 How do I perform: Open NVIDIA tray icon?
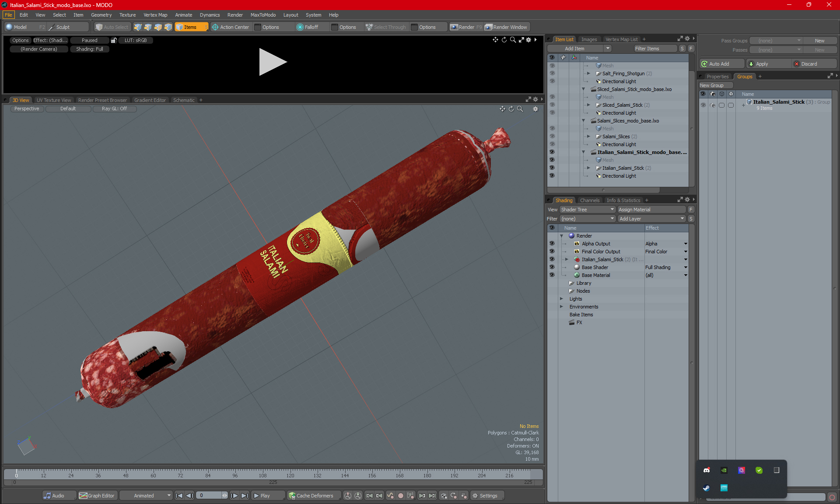(x=724, y=470)
